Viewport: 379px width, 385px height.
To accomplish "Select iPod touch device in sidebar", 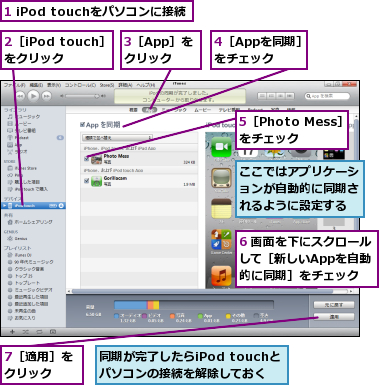I will [x=33, y=206].
